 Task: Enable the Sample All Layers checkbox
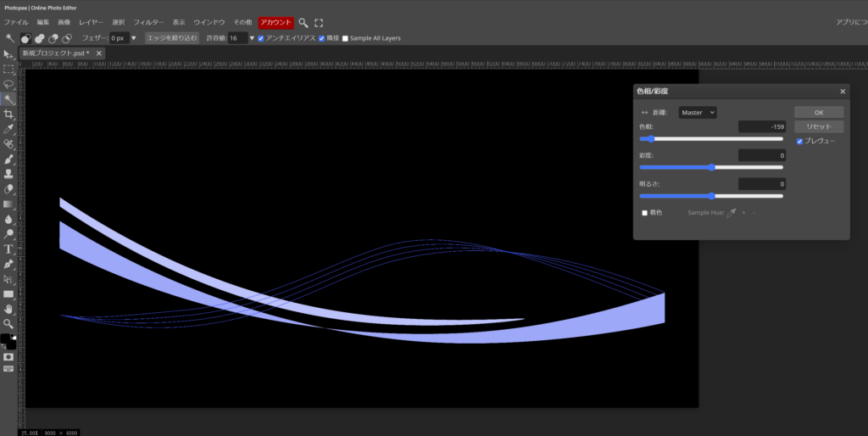point(345,38)
